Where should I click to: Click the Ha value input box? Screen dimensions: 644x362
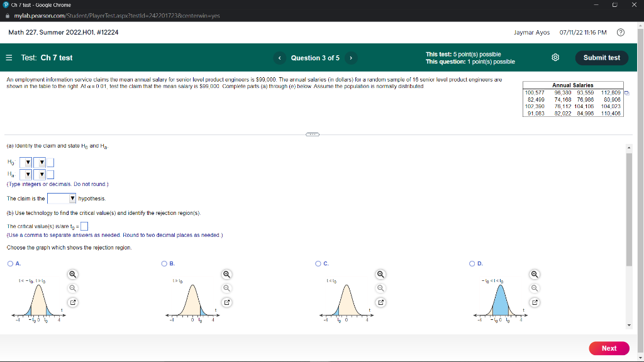(50, 175)
